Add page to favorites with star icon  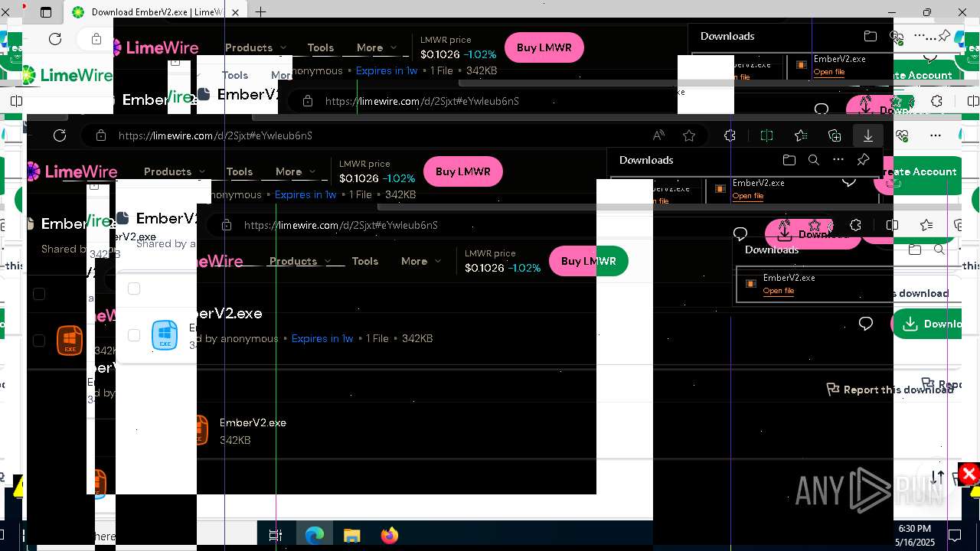(689, 135)
